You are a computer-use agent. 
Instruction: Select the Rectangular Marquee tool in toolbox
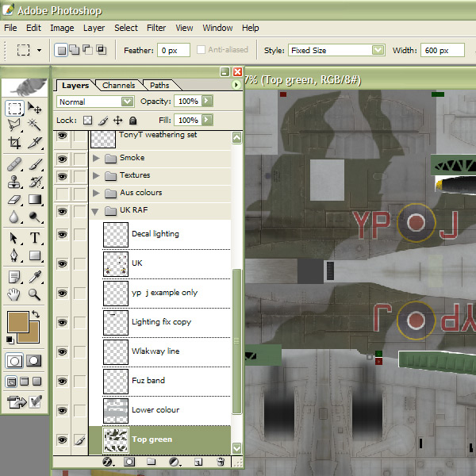pyautogui.click(x=14, y=108)
